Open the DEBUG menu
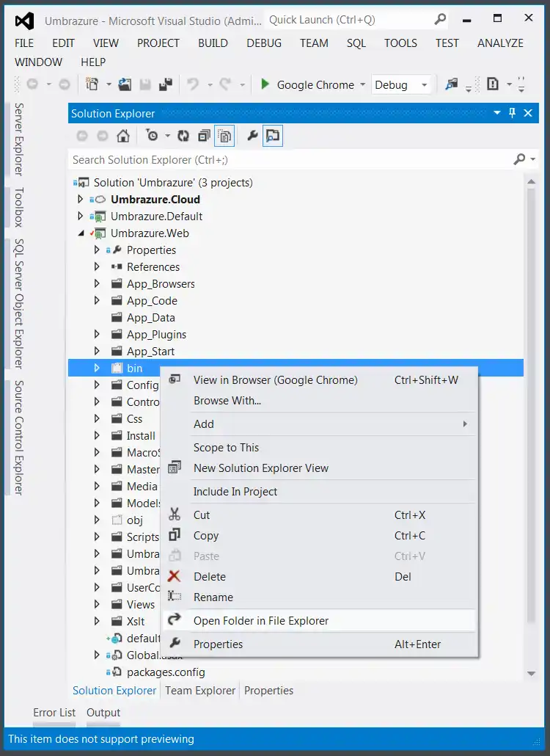 [264, 43]
